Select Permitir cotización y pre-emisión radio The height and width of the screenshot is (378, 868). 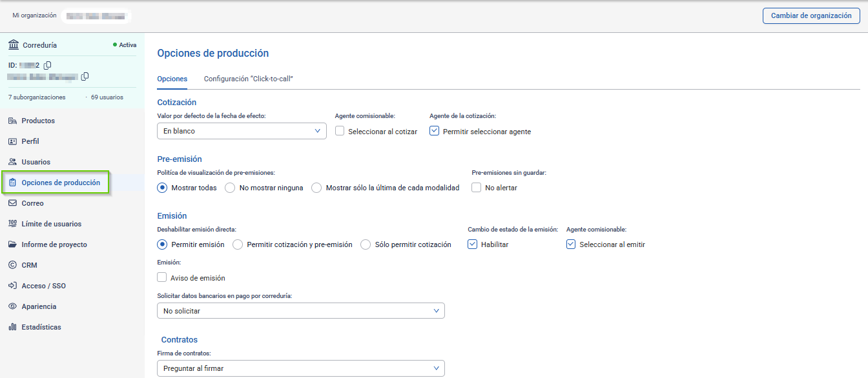coord(238,244)
